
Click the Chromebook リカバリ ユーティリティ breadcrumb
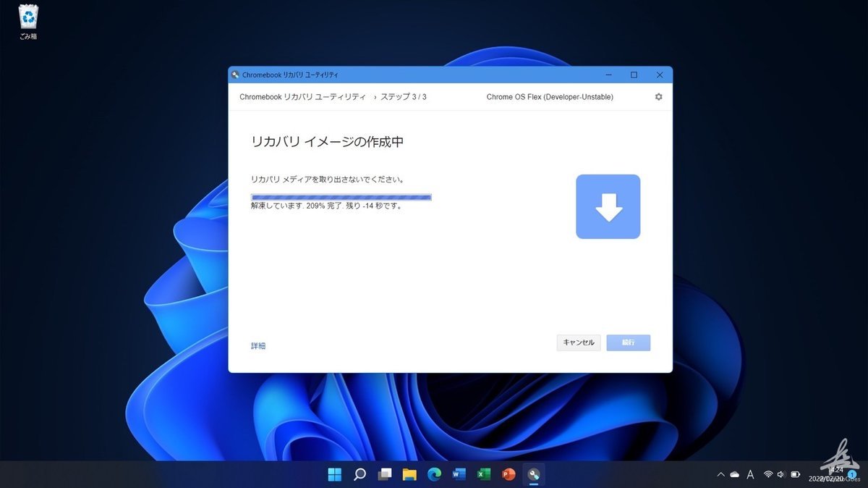(302, 97)
